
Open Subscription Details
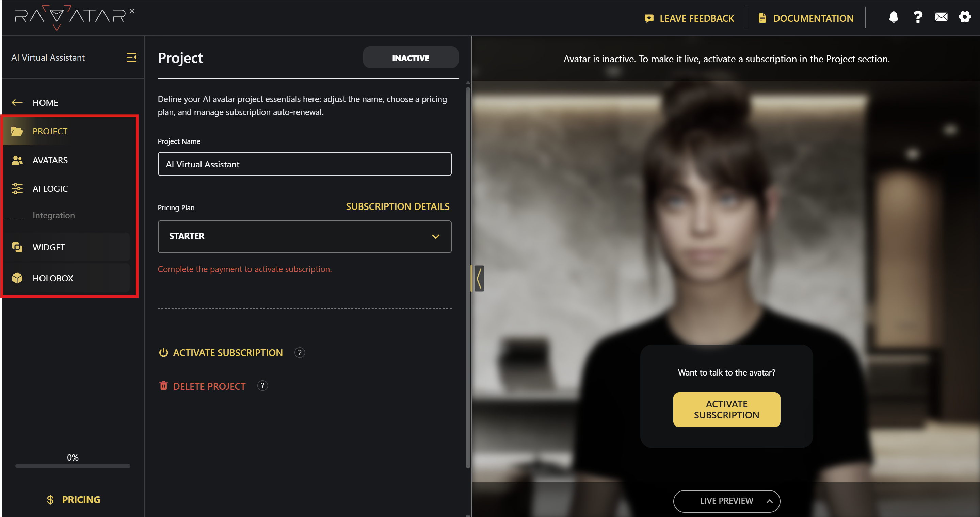coord(397,206)
